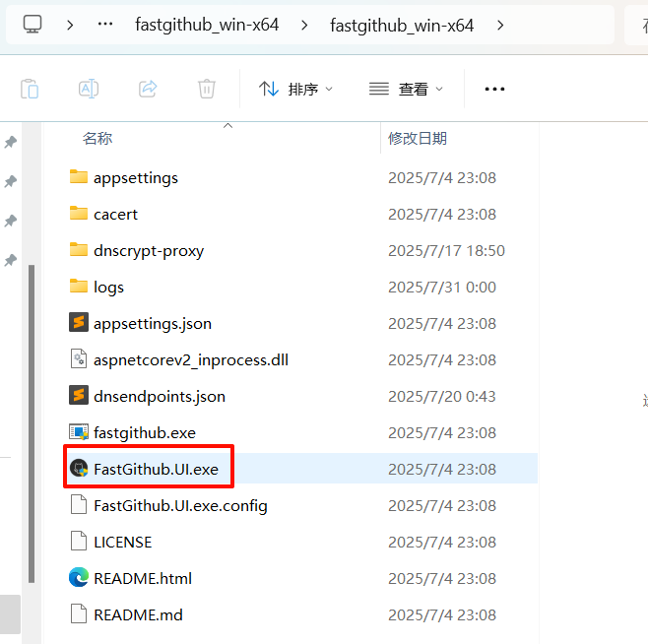Expand the breadcrumb ellipsis for hidden path
This screenshot has height=644, width=648.
point(106,25)
